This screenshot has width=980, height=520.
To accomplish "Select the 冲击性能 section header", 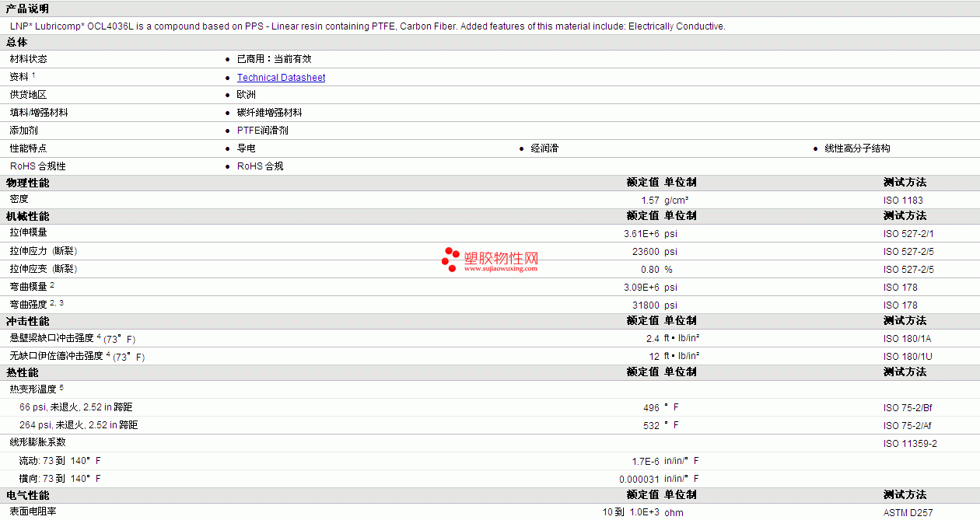I will [28, 321].
